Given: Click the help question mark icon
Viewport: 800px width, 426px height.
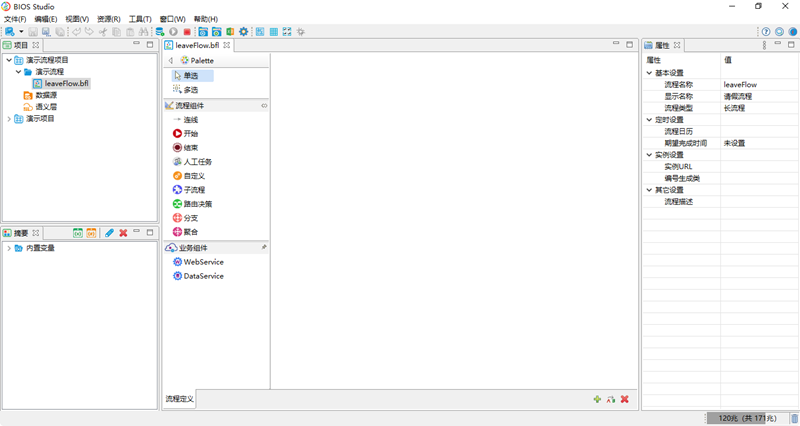Looking at the screenshot, I should point(766,32).
